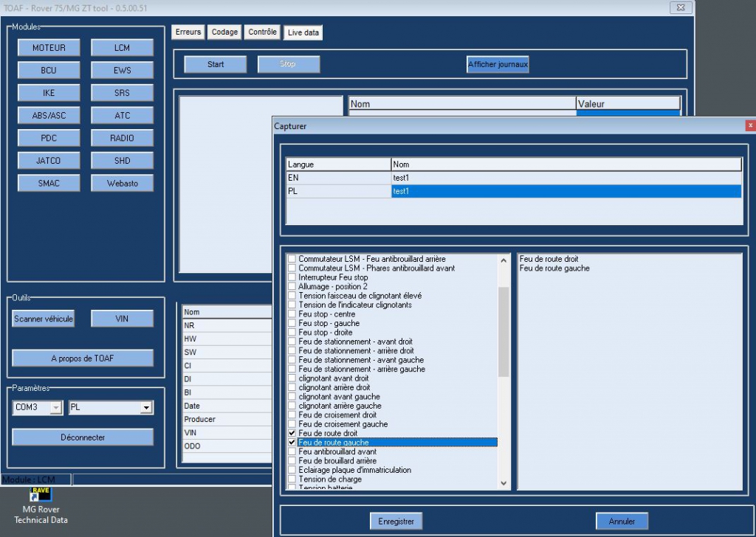Screen dimensions: 756x537
Task: Enable Feu antibrouillard avant checkbox
Action: click(292, 451)
